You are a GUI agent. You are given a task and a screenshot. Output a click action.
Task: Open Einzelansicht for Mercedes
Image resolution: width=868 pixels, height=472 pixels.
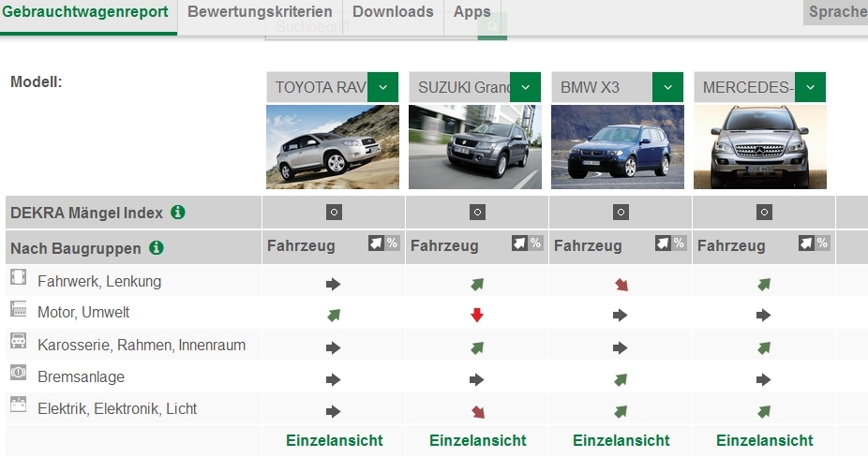coord(765,440)
